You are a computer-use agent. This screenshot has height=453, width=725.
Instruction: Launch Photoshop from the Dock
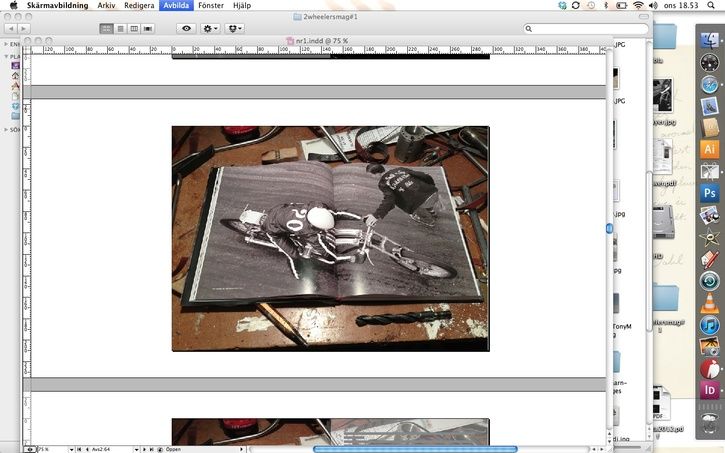tap(710, 193)
